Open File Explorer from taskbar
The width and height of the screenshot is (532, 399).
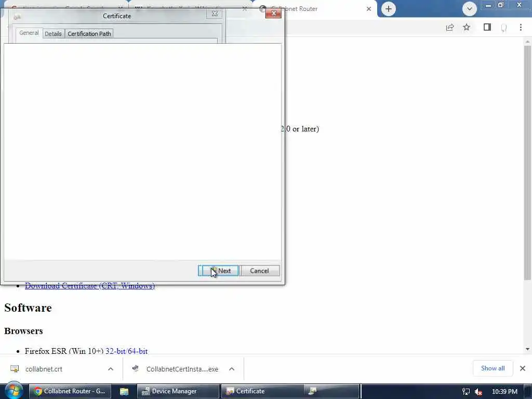[x=124, y=391]
